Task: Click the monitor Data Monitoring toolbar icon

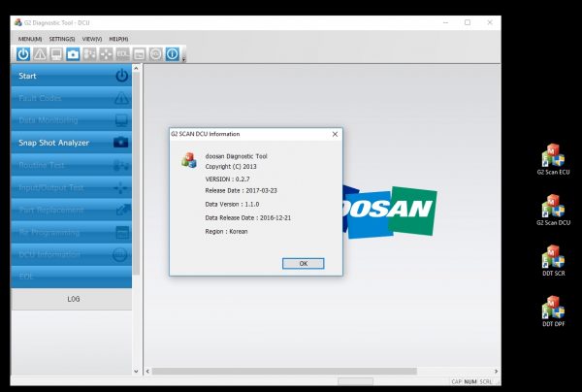Action: (56, 54)
